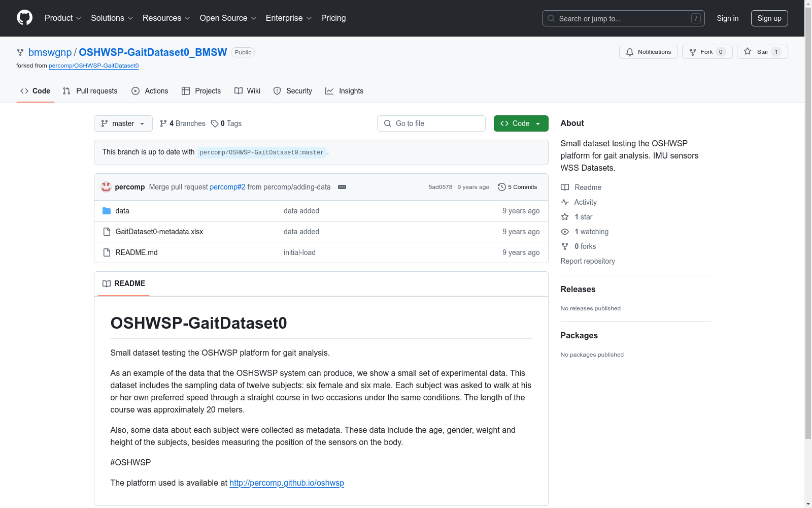
Task: Expand the commit message ellipsis
Action: point(342,187)
